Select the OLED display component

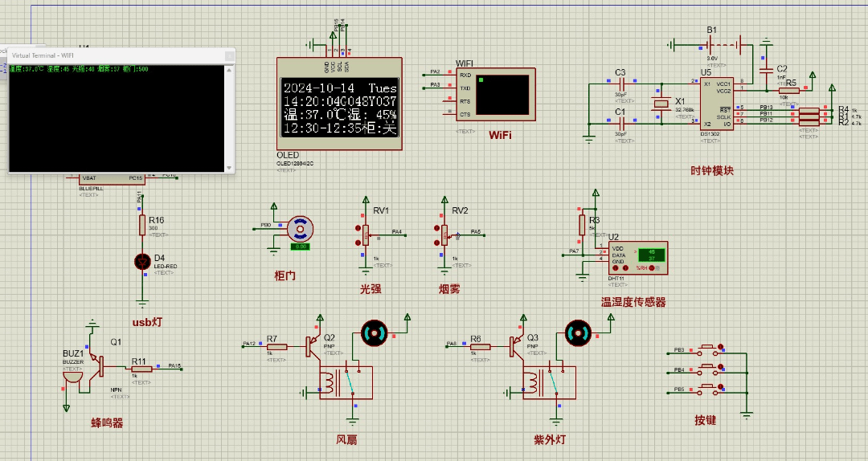339,104
